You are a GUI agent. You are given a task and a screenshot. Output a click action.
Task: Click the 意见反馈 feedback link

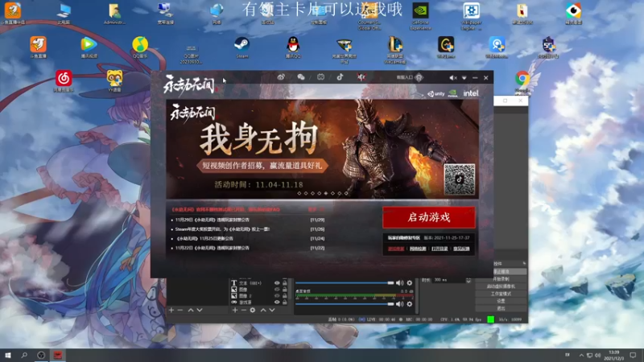[461, 249]
